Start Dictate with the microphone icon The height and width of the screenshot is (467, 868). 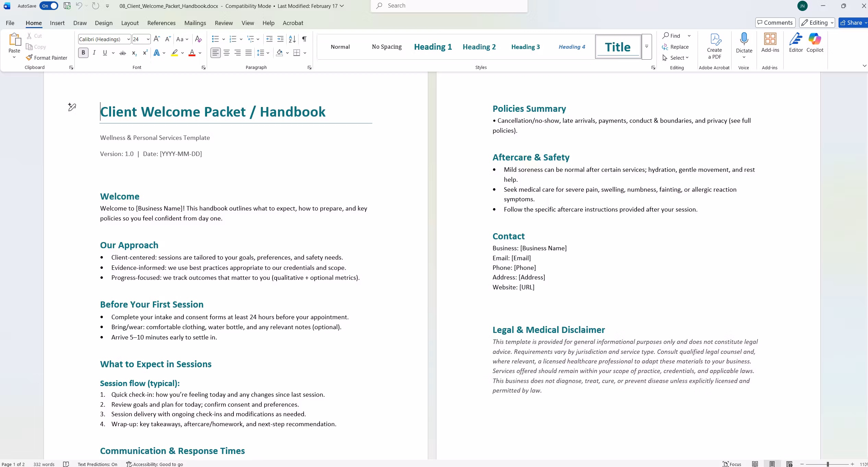(x=744, y=39)
